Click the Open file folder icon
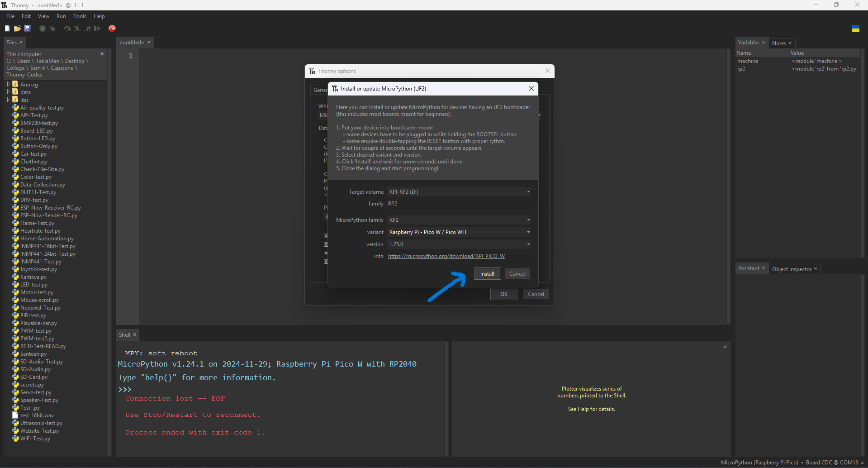 17,29
